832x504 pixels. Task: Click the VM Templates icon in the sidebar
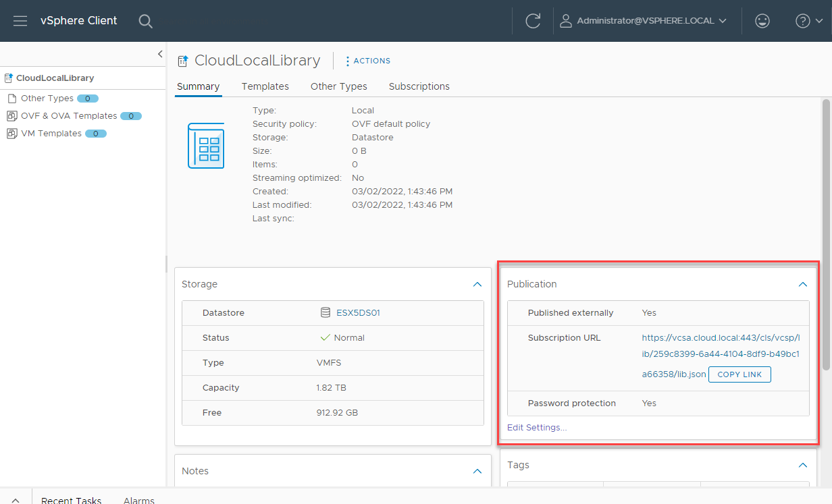11,134
